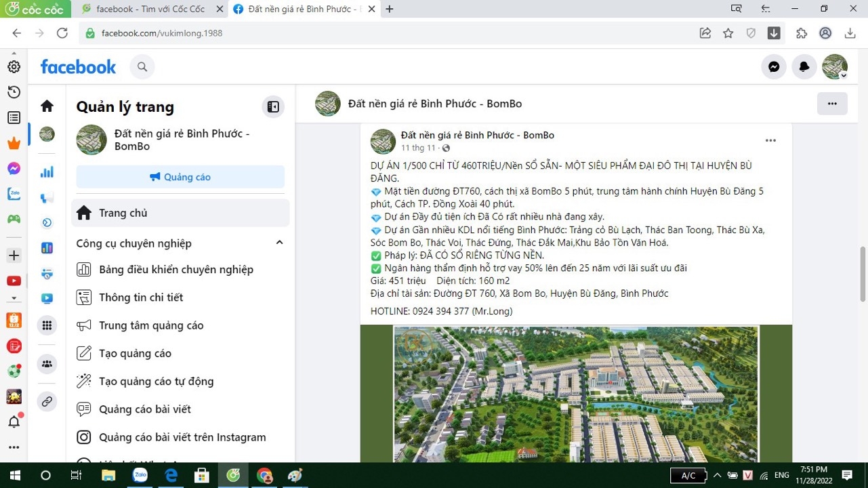Open YouTube from the browser sidebar
868x488 pixels.
pyautogui.click(x=14, y=281)
